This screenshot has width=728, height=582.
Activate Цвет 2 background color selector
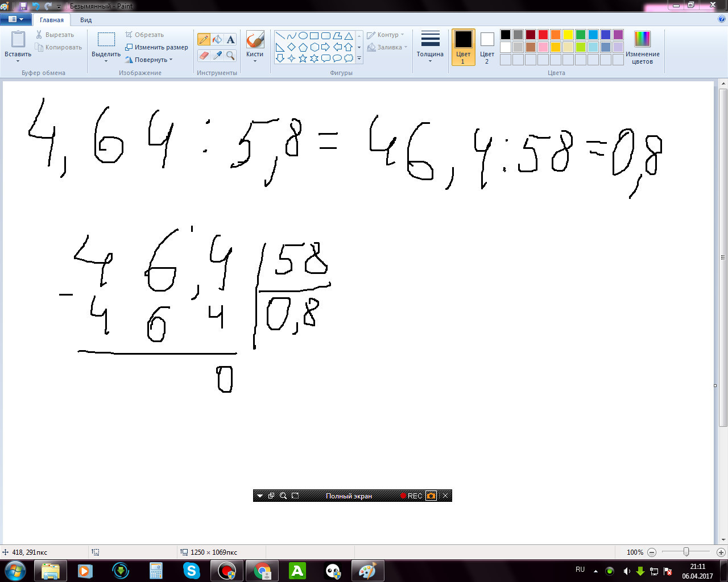click(487, 47)
